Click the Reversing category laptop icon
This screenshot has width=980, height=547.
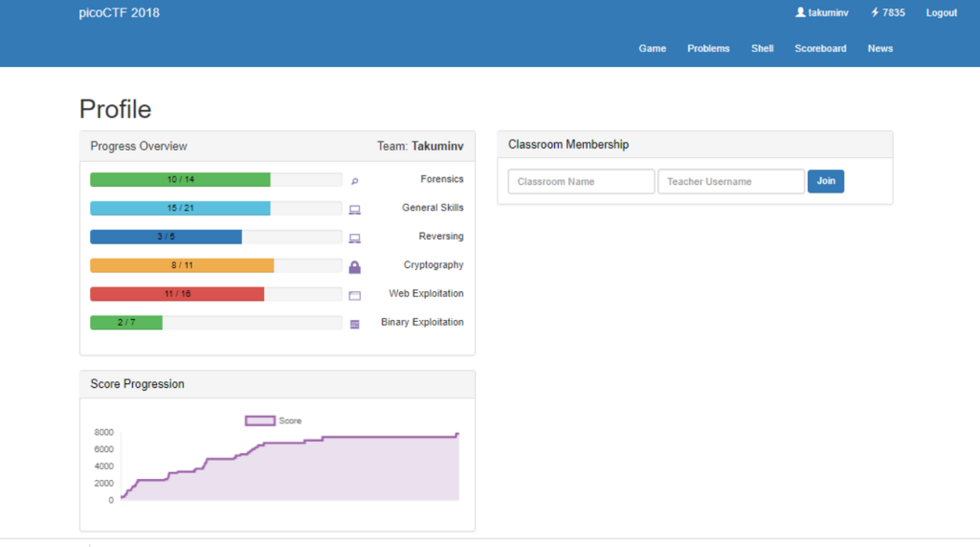(x=354, y=238)
